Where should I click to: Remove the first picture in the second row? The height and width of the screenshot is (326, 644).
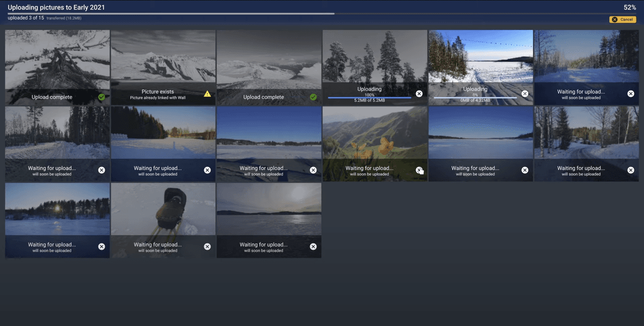(101, 170)
